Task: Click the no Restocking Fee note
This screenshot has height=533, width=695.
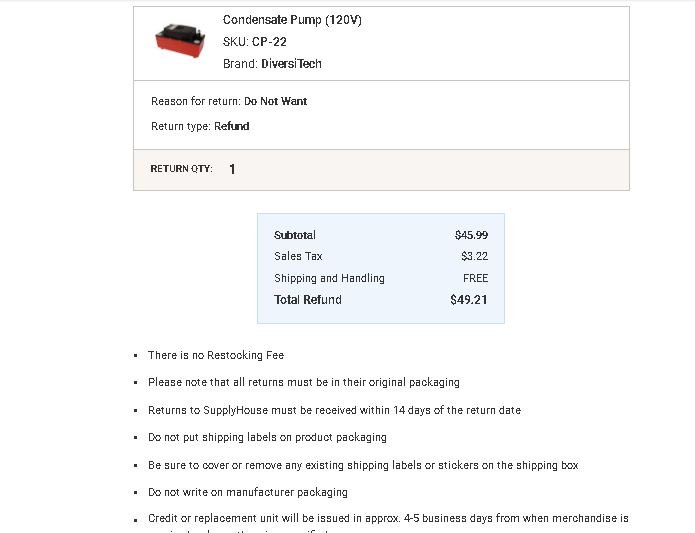Action: (x=216, y=355)
